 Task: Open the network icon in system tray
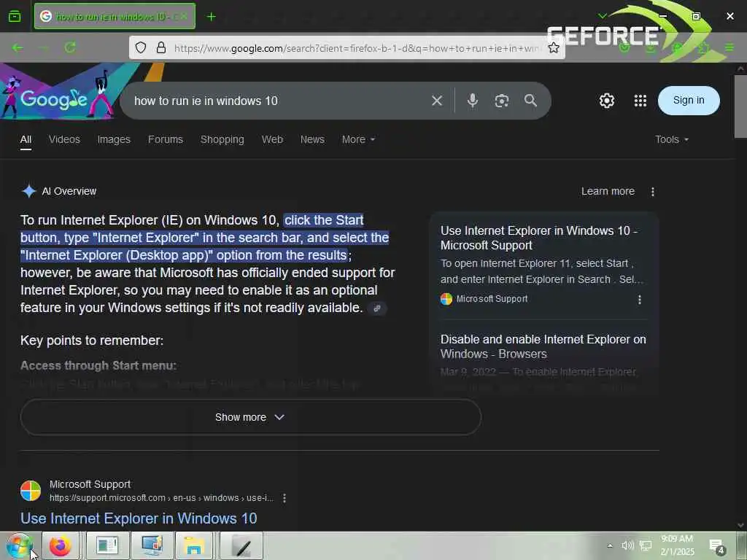coord(646,545)
